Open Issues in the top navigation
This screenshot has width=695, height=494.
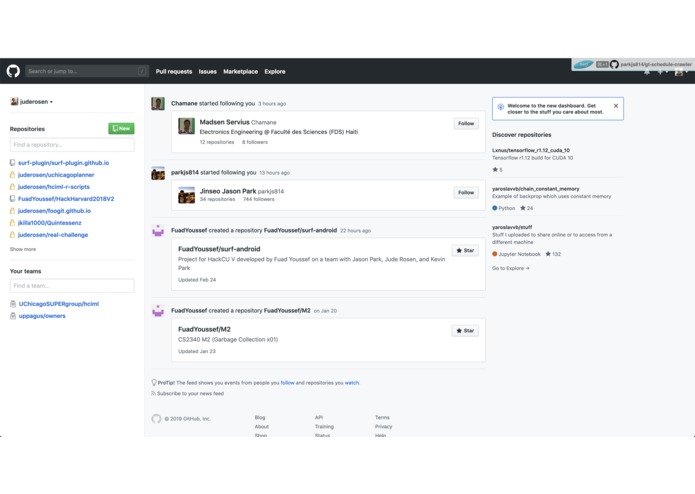[x=207, y=71]
